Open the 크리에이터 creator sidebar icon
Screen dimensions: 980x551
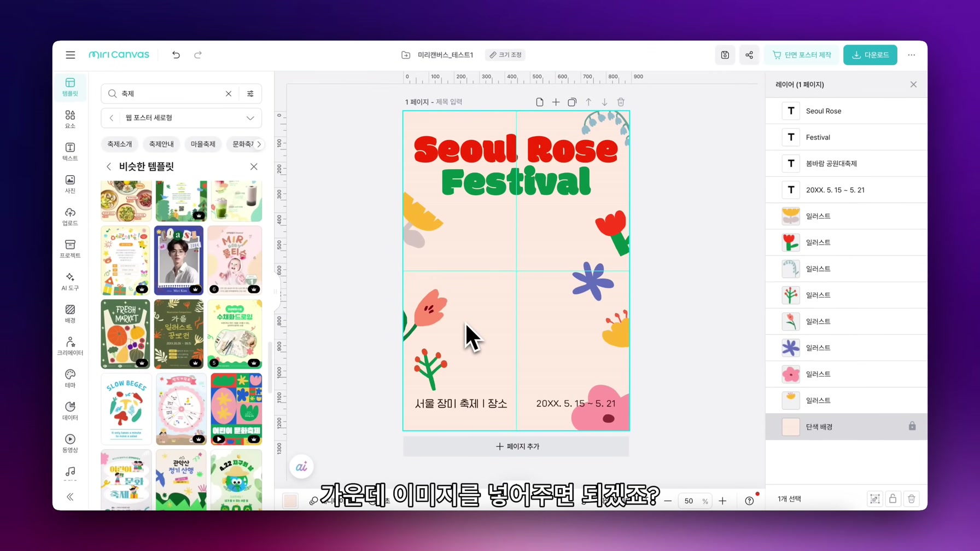point(70,346)
